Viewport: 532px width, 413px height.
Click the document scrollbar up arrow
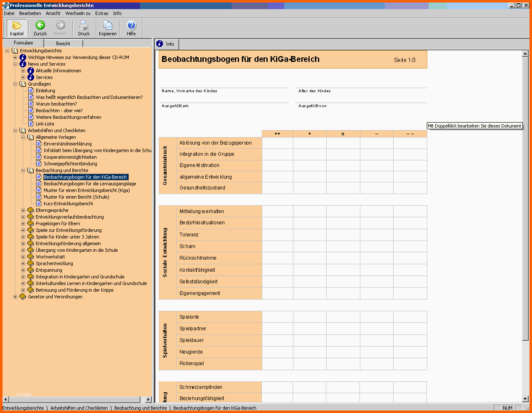pos(525,54)
